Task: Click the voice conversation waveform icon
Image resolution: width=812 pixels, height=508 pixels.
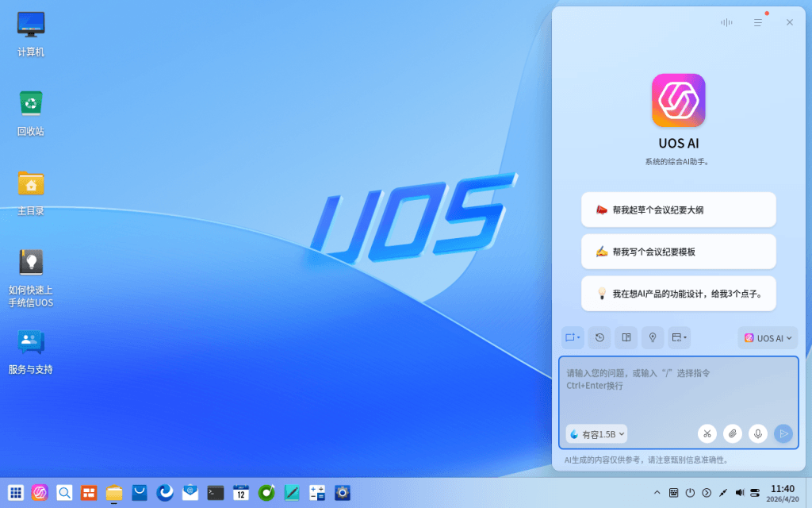Action: point(726,22)
